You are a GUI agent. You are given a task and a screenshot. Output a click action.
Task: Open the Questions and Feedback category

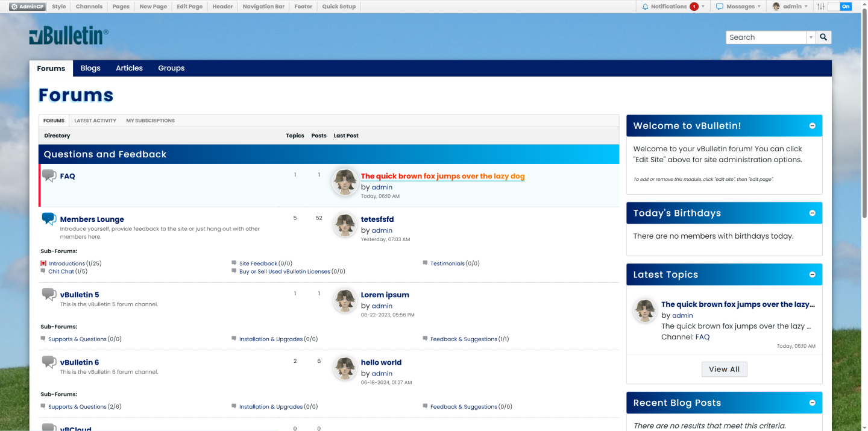pos(105,154)
